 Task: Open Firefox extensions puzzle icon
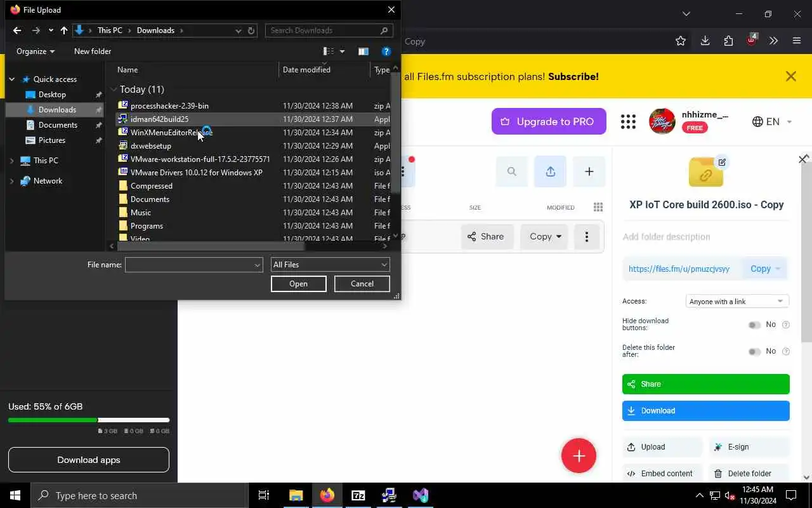point(728,41)
